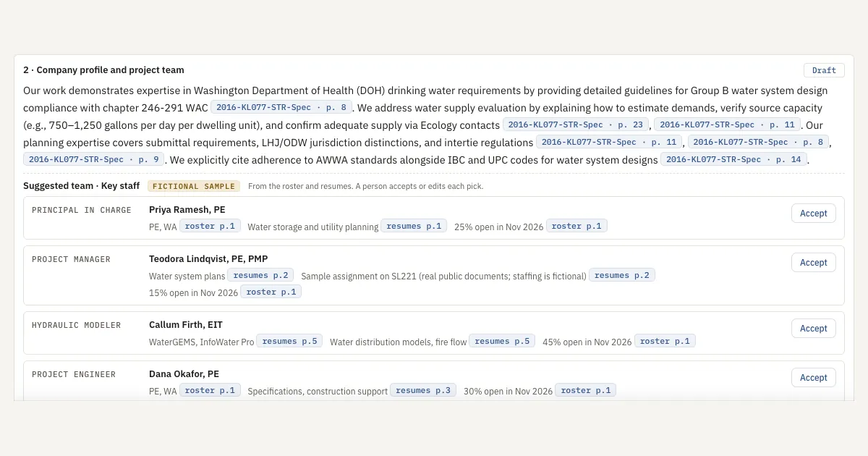Open roster p.1 chip beside Priya's PE, WA
The height and width of the screenshot is (456, 868).
[210, 226]
